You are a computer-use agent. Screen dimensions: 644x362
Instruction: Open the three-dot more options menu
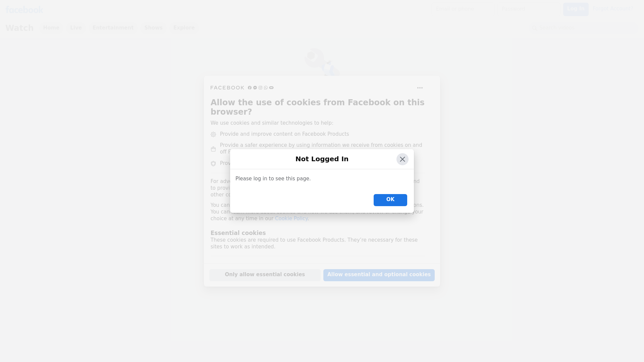[420, 88]
